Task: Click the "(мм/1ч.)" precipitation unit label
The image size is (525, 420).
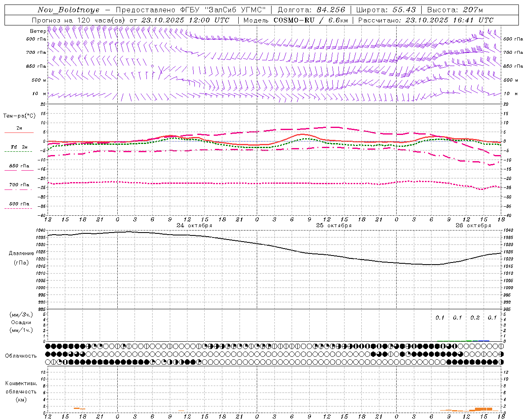Action: coord(21,330)
